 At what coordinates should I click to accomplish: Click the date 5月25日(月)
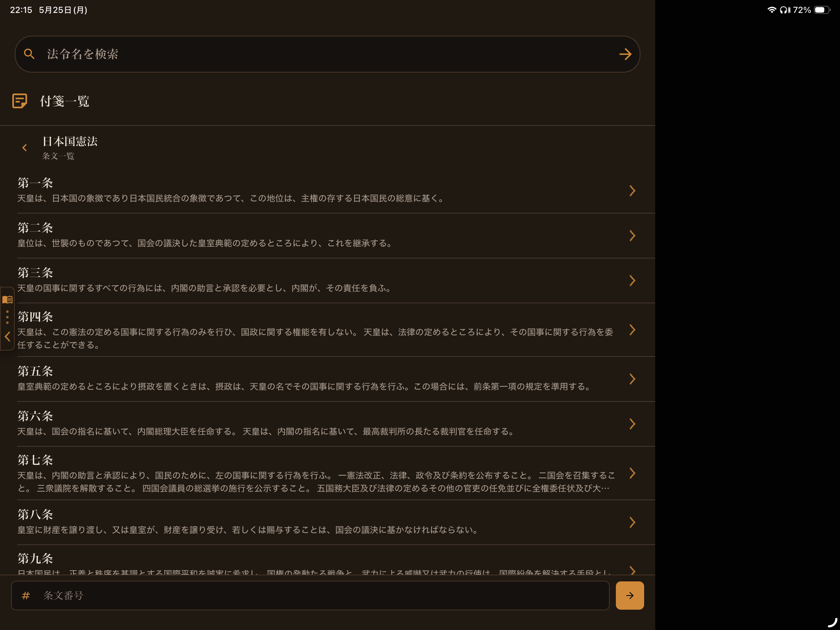63,10
